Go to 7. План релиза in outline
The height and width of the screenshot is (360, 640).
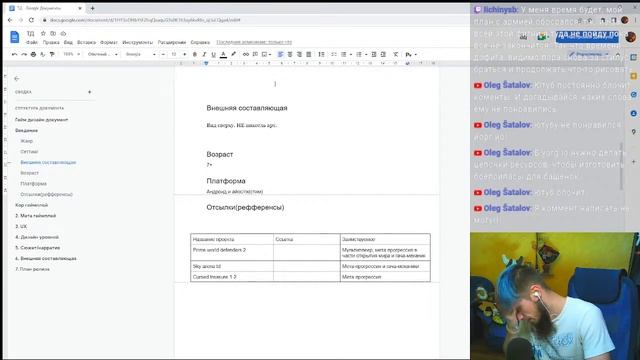pyautogui.click(x=32, y=269)
